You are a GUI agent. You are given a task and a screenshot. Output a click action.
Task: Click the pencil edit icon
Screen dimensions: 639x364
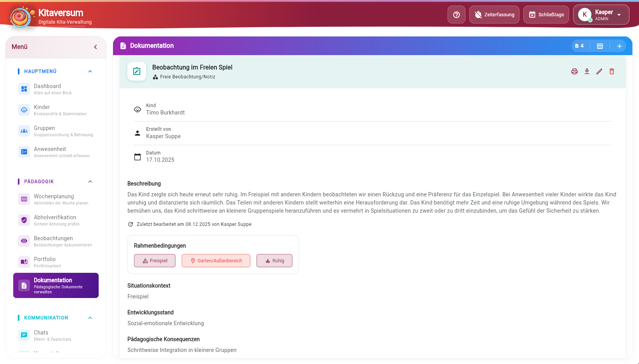(599, 71)
